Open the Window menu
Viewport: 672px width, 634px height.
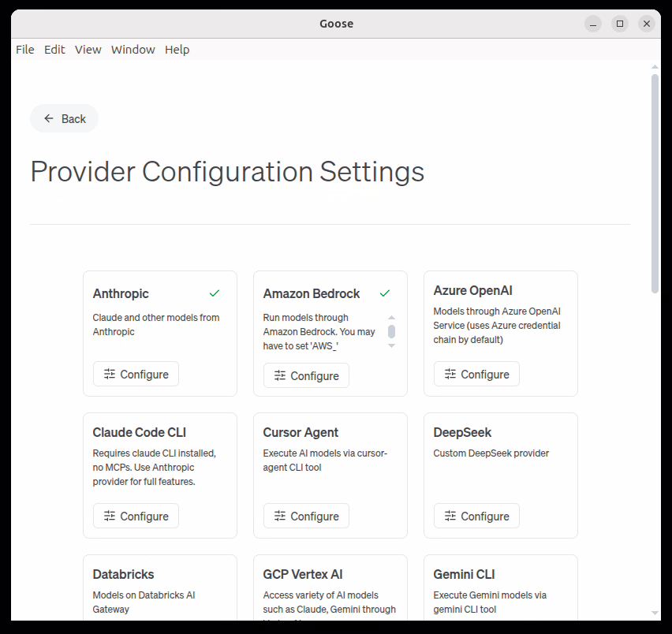tap(133, 50)
